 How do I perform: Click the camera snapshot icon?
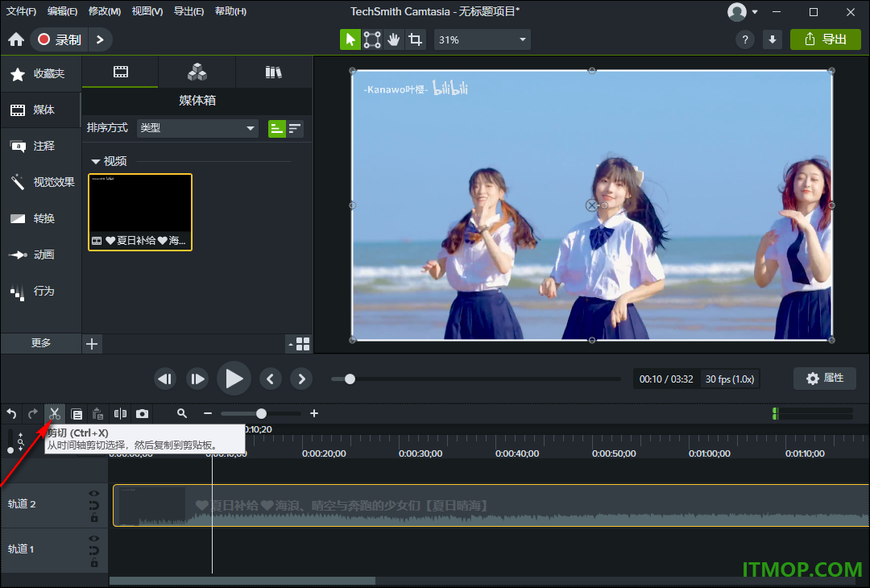point(142,414)
